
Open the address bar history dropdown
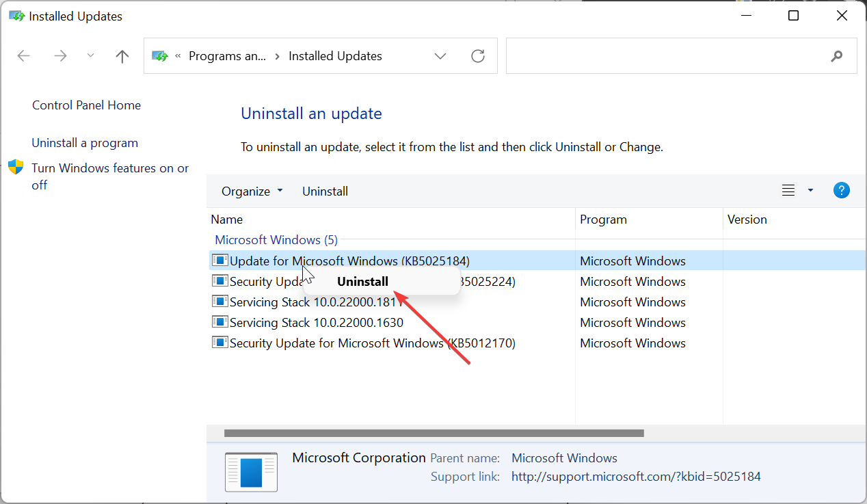point(440,55)
